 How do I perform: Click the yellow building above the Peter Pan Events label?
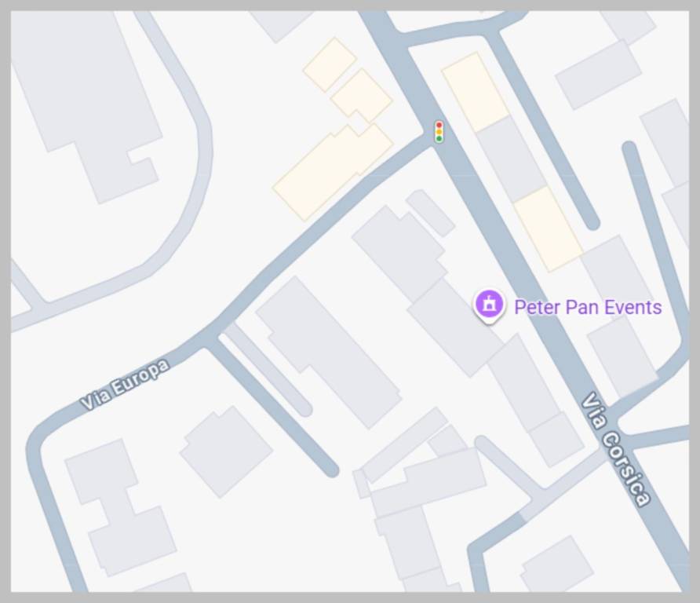pyautogui.click(x=549, y=228)
